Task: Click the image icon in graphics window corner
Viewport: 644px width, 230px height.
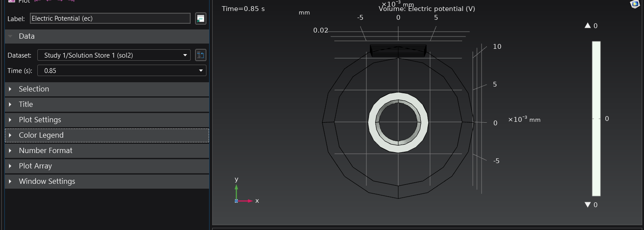Action: click(x=635, y=4)
